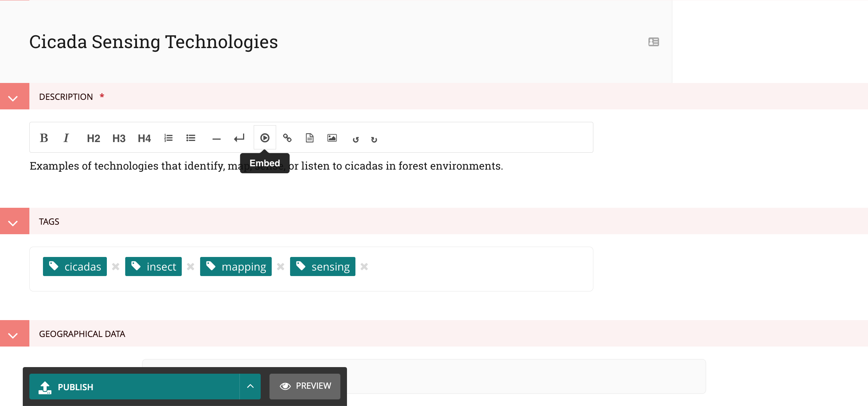This screenshot has width=868, height=406.
Task: Apply H4 heading style
Action: click(x=144, y=138)
